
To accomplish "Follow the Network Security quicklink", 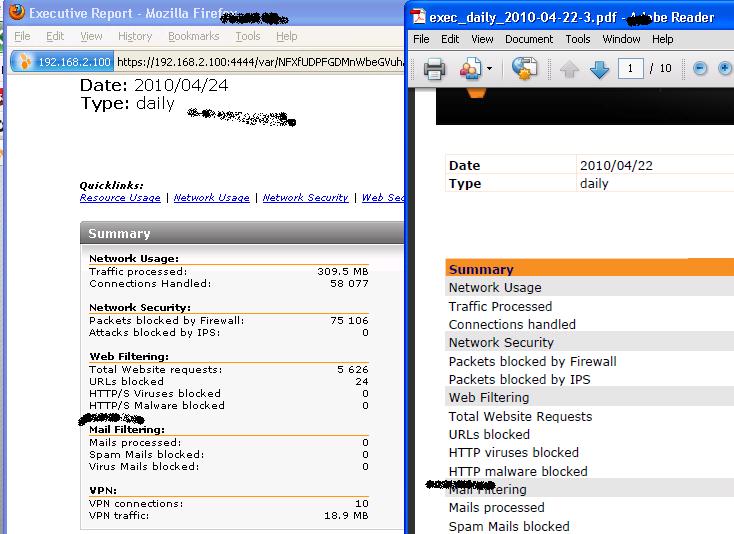I will (x=305, y=198).
